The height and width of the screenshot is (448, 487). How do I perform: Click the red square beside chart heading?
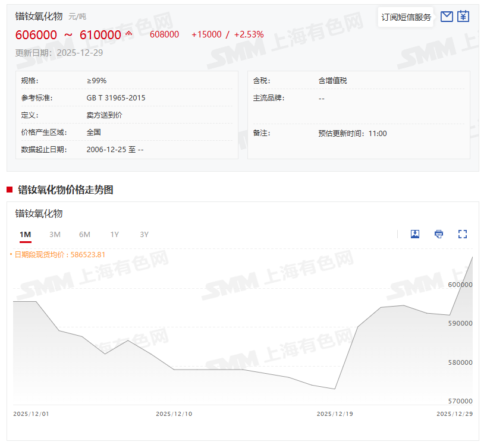coord(10,190)
